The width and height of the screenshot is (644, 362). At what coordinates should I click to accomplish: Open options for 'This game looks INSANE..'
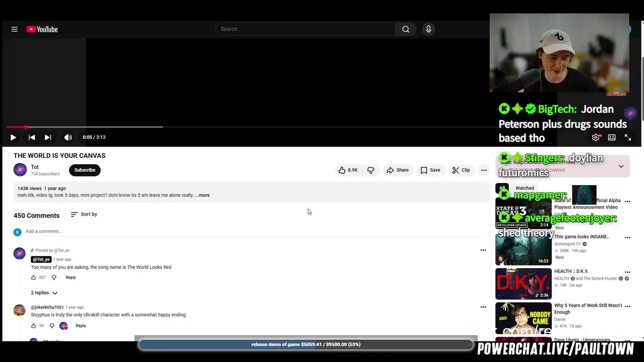coord(627,237)
